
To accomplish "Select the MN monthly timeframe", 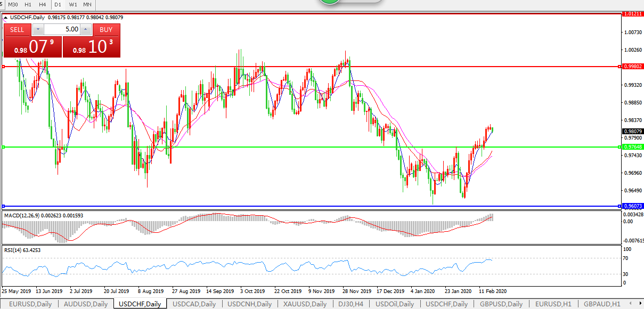I will click(87, 4).
